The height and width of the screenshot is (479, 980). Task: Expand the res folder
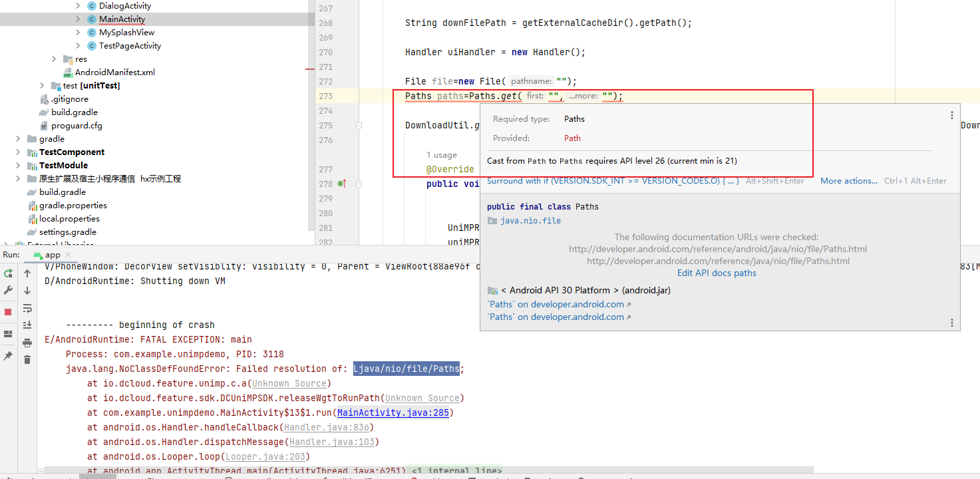55,59
